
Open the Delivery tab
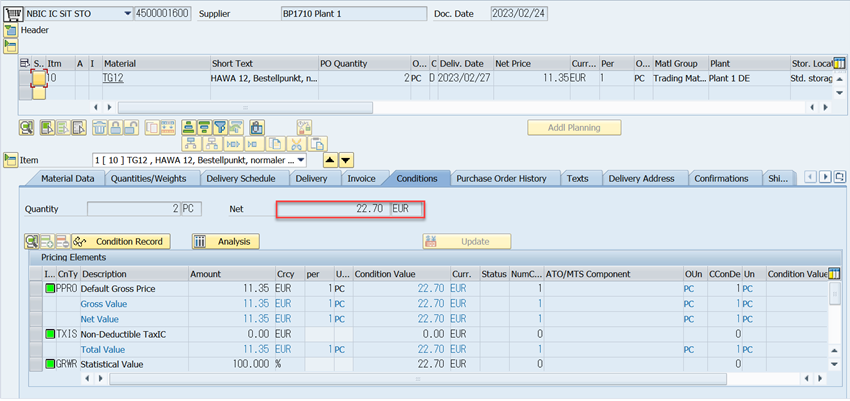(x=311, y=178)
